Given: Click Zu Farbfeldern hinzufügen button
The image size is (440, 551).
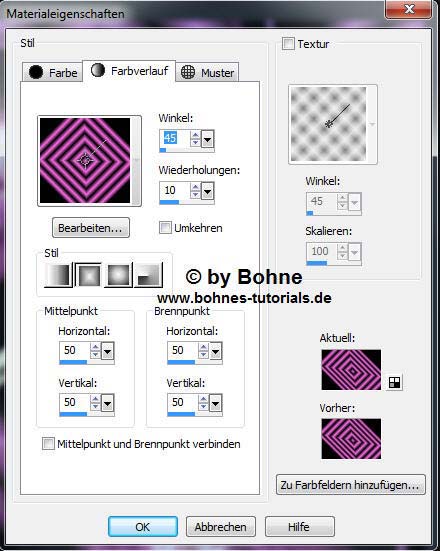Looking at the screenshot, I should tap(351, 485).
